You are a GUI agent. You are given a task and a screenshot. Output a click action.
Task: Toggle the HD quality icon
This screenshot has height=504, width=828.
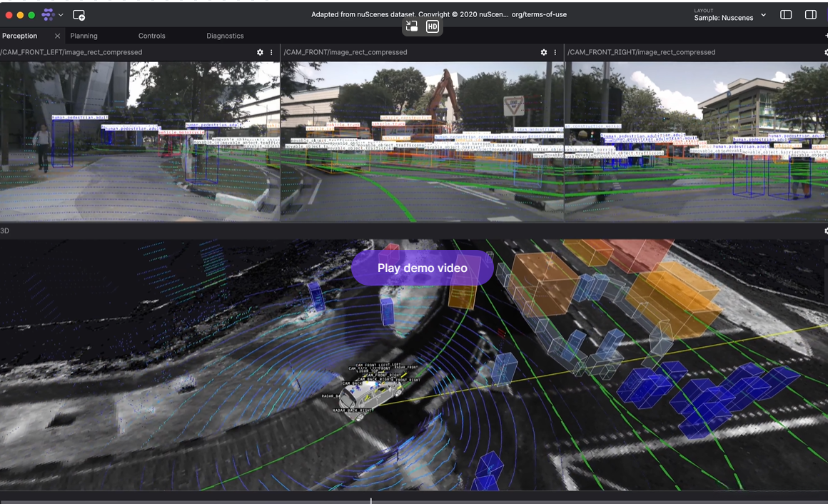(x=433, y=26)
